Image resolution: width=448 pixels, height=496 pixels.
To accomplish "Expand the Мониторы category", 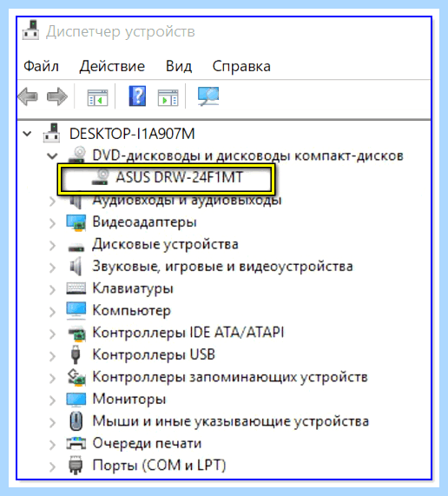I will click(52, 400).
